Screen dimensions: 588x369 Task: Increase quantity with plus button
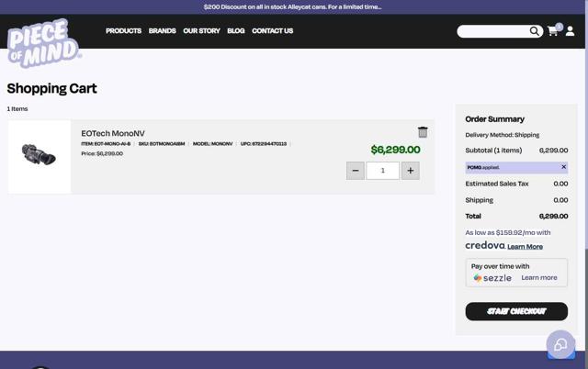click(x=411, y=171)
